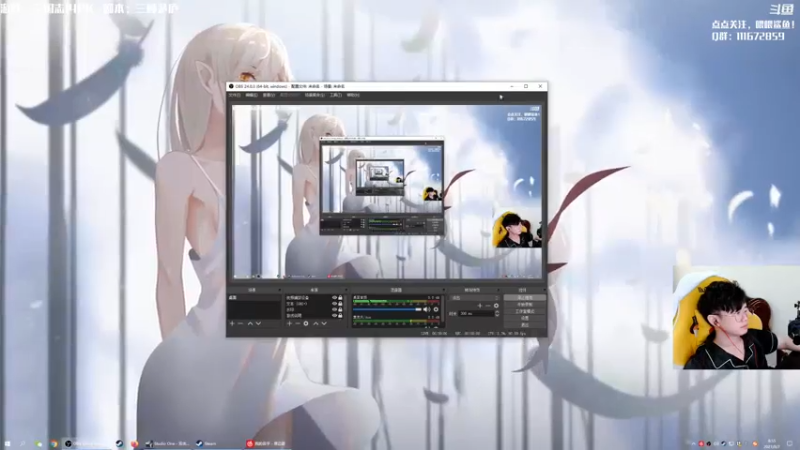800x450 pixels.
Task: Click the OBS logo in the title bar
Action: click(231, 86)
